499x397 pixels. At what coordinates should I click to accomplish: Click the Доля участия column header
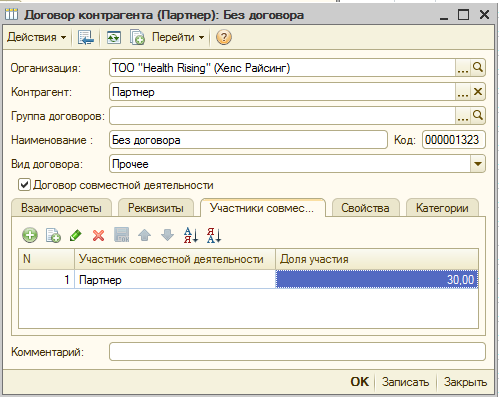coord(377,259)
